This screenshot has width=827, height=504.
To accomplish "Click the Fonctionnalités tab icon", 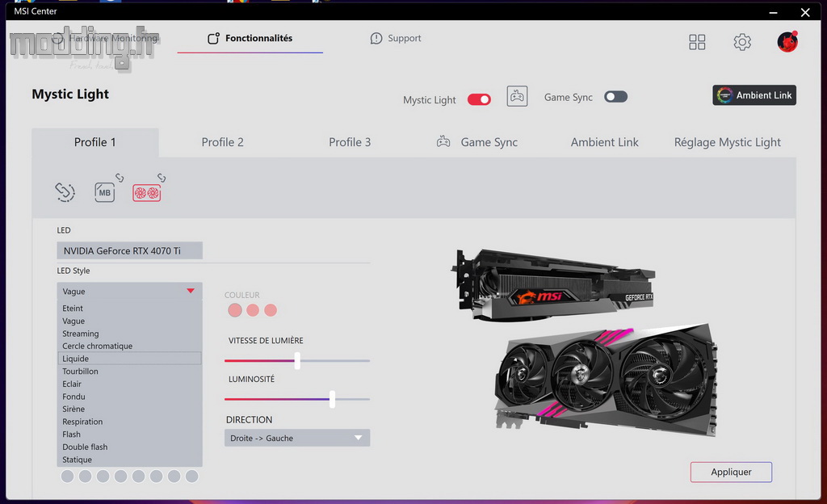I will click(x=213, y=39).
